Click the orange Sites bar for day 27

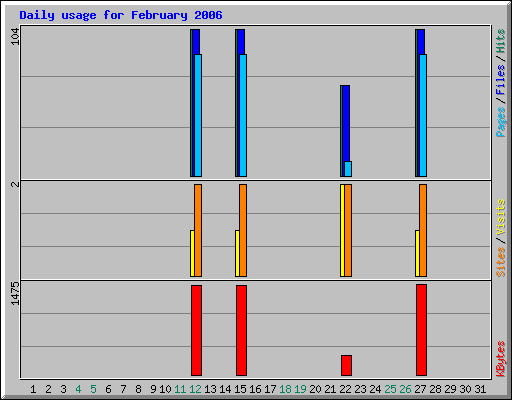click(423, 230)
